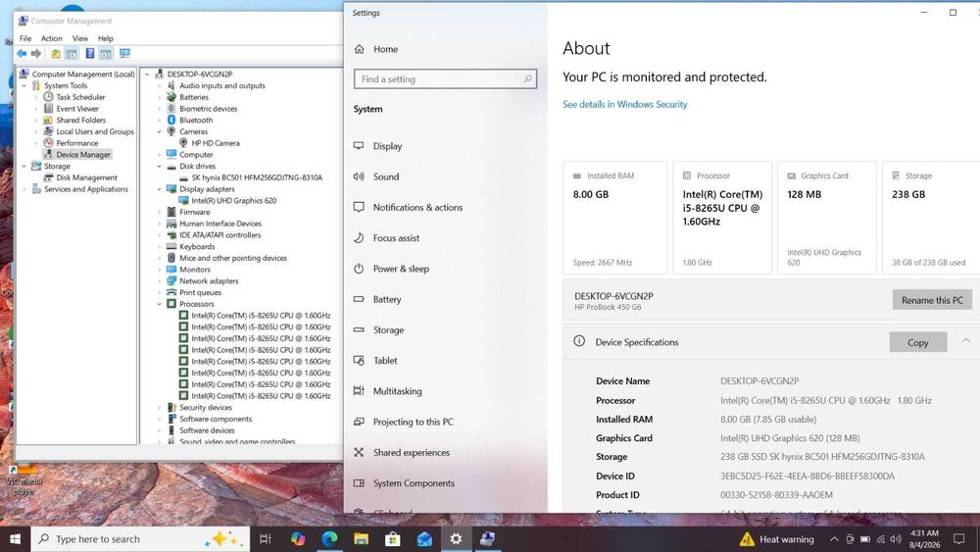Screen dimensions: 980x552
Task: Collapse the Device Specifications section chevron
Action: click(965, 341)
